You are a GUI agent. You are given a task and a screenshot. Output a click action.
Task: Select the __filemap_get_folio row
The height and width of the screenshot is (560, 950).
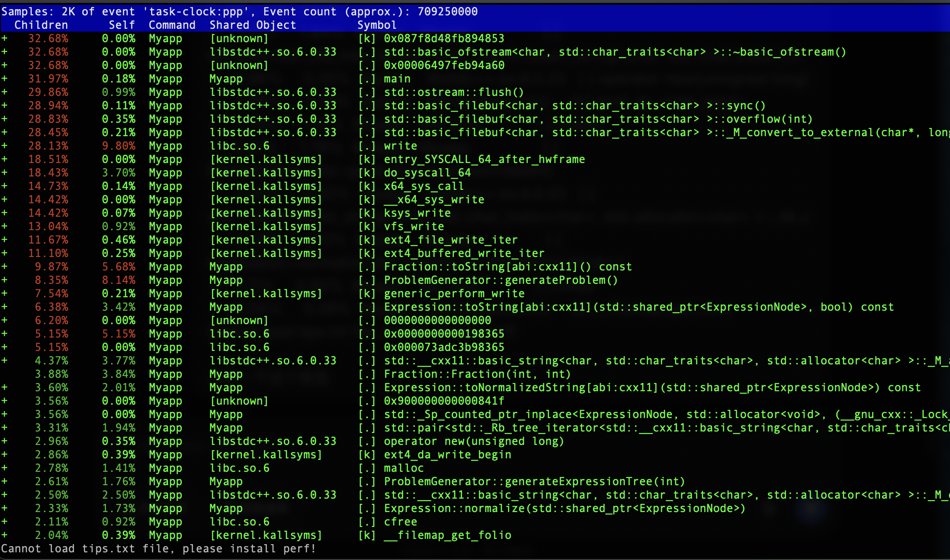point(447,535)
